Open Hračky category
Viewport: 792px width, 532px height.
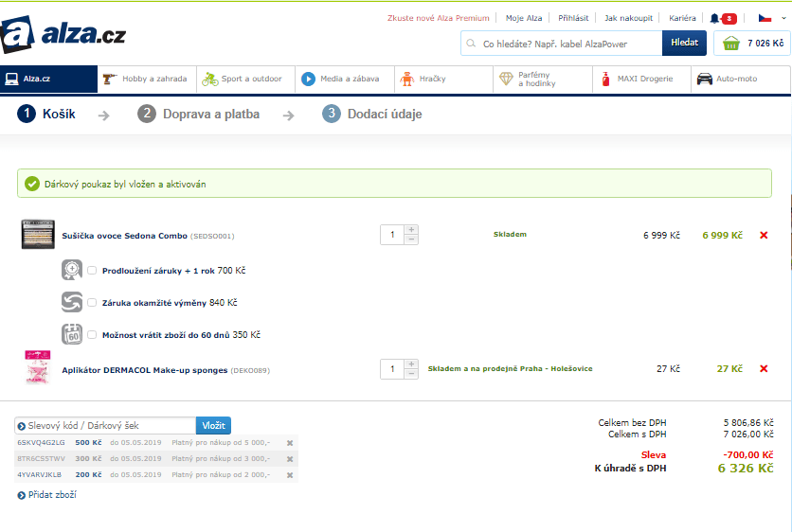(x=444, y=79)
